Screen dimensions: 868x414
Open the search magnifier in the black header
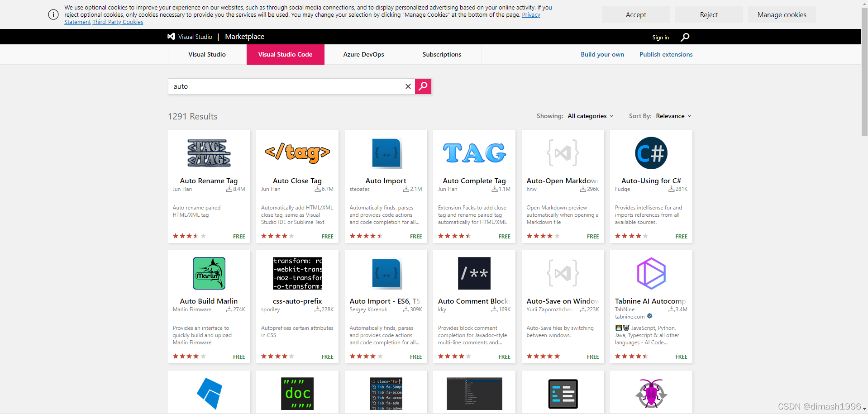pos(685,37)
